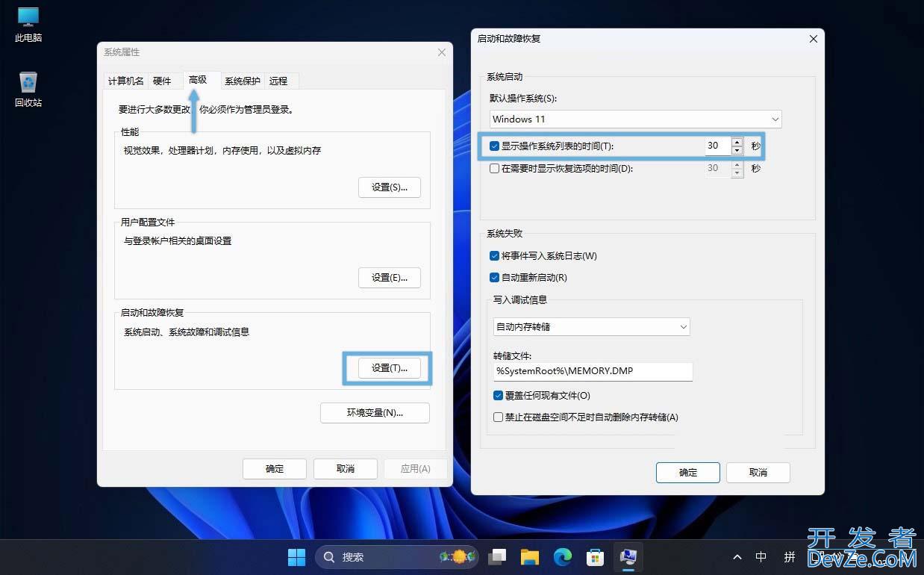Toggle 将事件写入系统日志 checkbox
924x575 pixels.
[494, 255]
